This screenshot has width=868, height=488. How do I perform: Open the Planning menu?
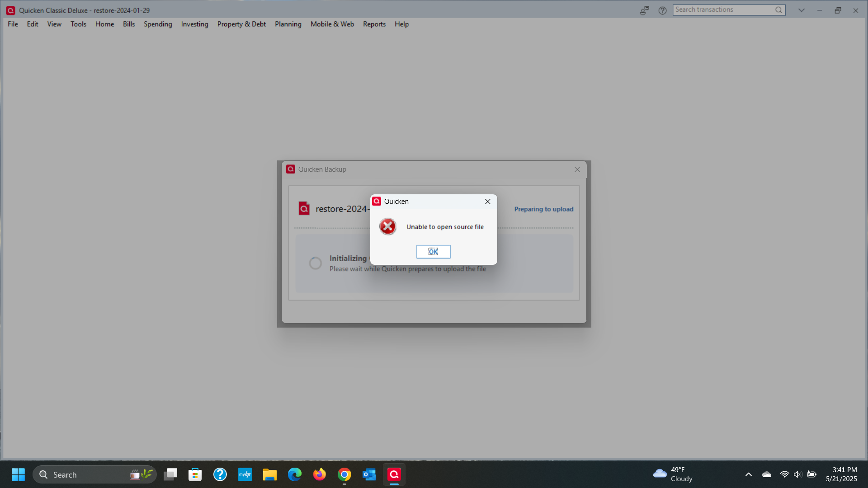tap(288, 24)
